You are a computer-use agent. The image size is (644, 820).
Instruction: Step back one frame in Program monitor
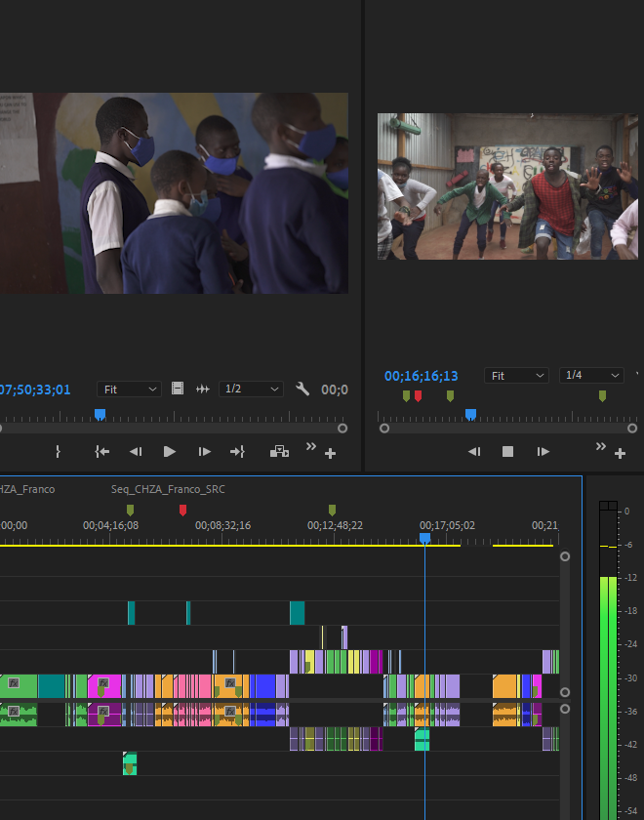coord(474,452)
